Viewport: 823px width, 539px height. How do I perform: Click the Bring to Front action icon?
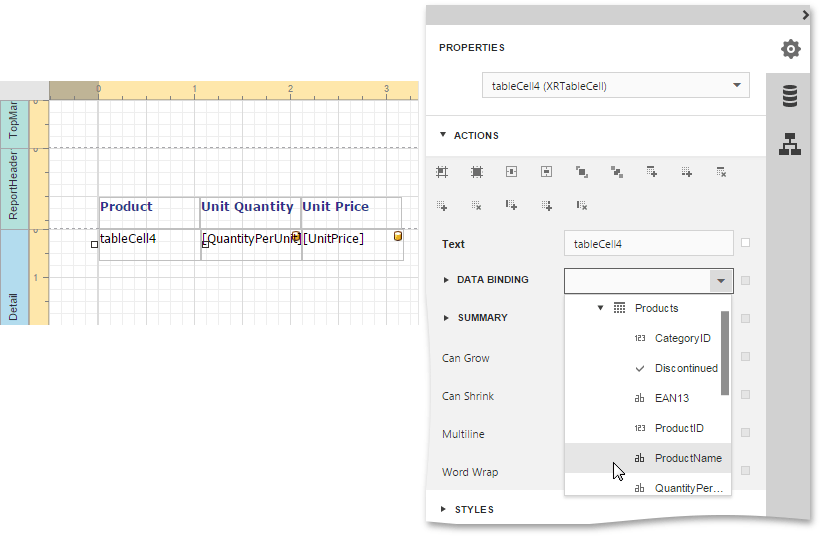click(582, 172)
